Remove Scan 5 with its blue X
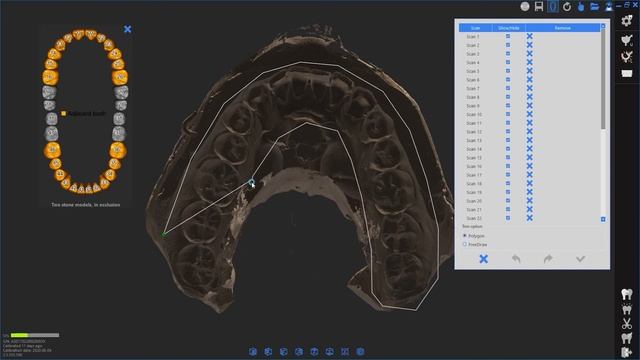Viewport: 640px width, 360px height. [529, 71]
